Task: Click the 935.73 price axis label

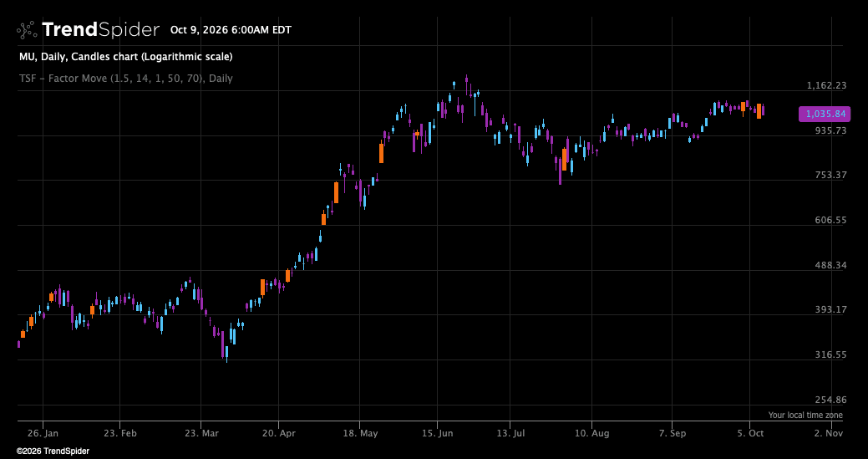Action: click(x=830, y=130)
